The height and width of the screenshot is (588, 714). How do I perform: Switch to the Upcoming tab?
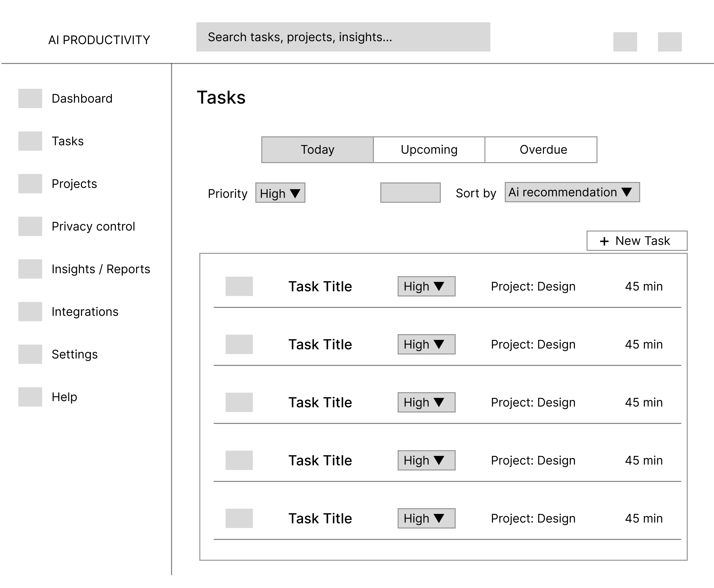[x=429, y=150]
